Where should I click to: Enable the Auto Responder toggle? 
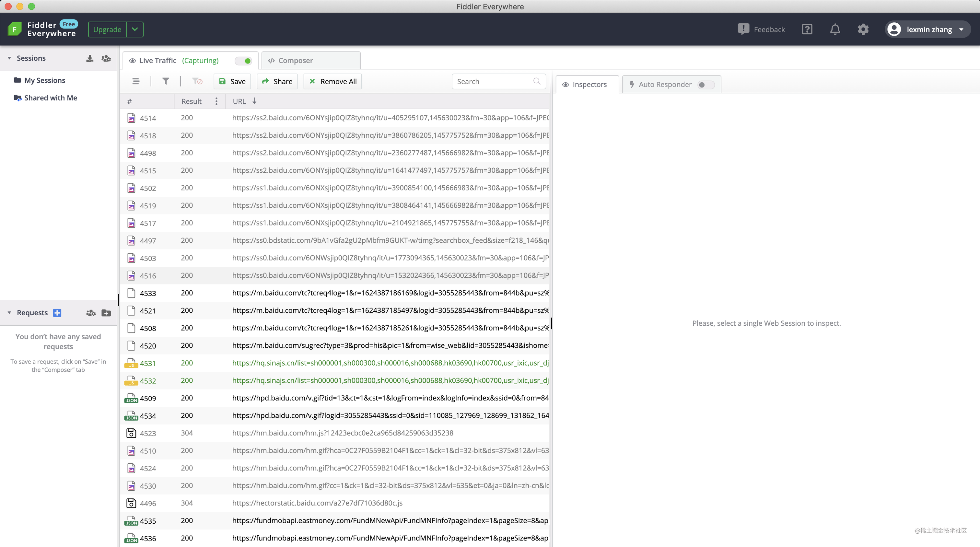(x=706, y=85)
